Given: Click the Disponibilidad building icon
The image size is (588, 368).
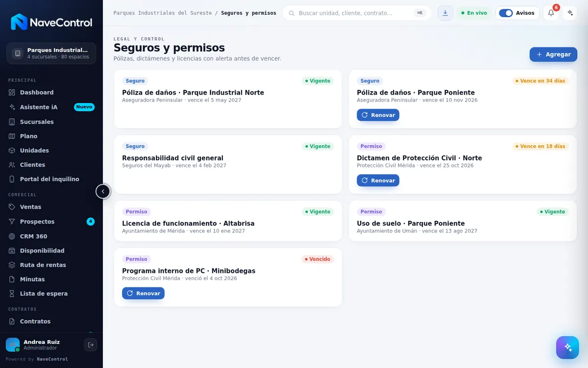Looking at the screenshot, I should [x=12, y=251].
